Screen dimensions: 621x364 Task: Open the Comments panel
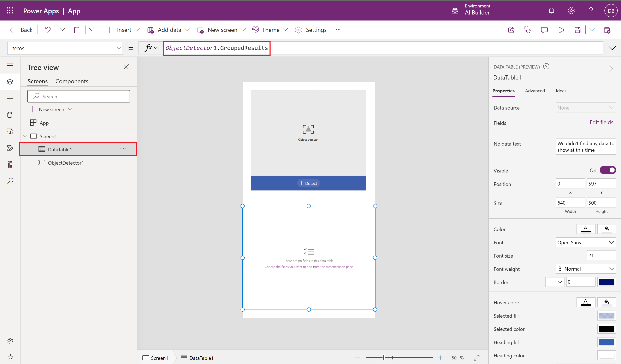pos(545,30)
